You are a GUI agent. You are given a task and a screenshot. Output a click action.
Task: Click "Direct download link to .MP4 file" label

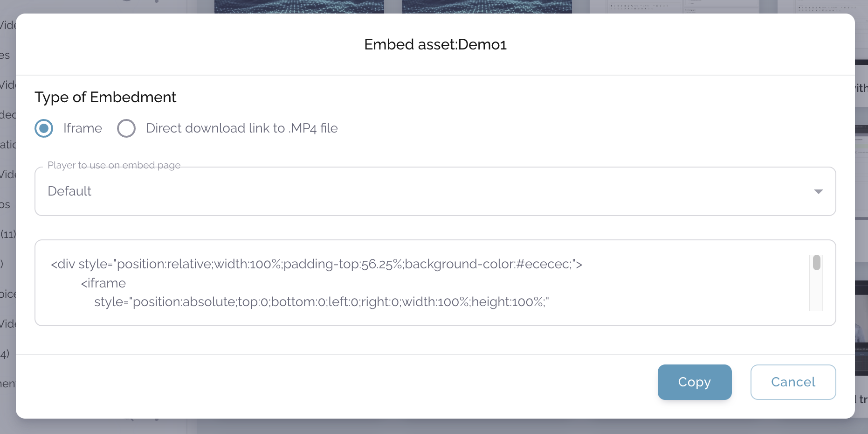click(x=241, y=128)
